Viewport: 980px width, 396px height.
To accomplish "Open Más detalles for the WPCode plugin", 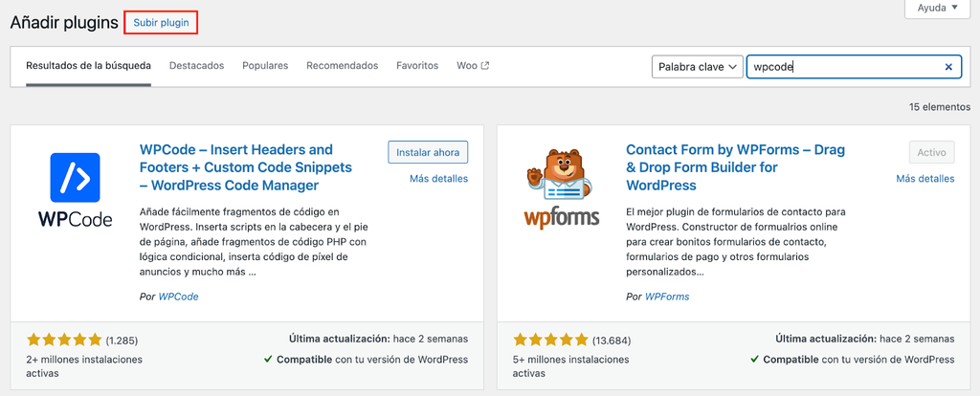I will [x=438, y=179].
